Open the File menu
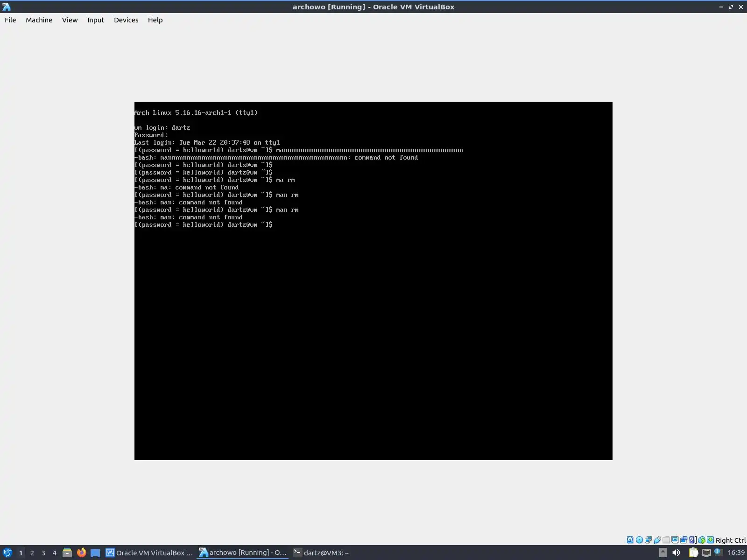 click(10, 20)
